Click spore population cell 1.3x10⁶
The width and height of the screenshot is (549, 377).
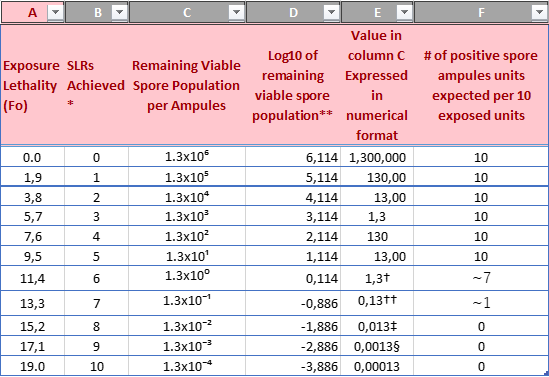(187, 157)
